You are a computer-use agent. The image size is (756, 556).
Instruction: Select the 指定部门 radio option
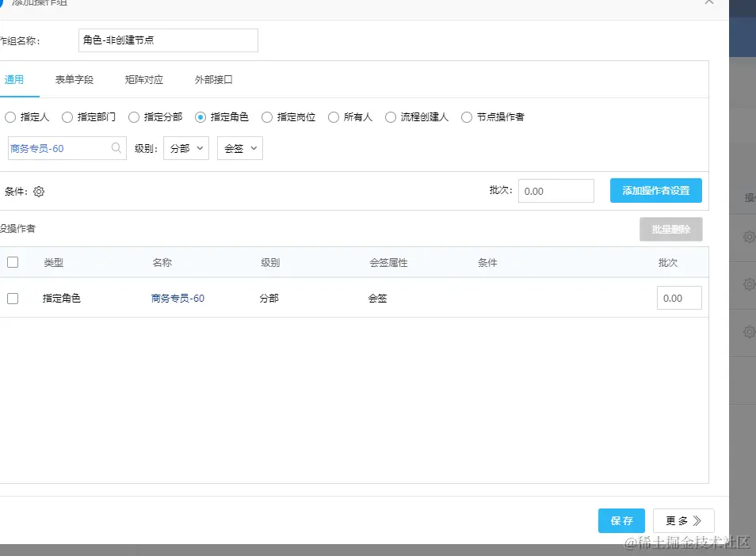coord(67,117)
